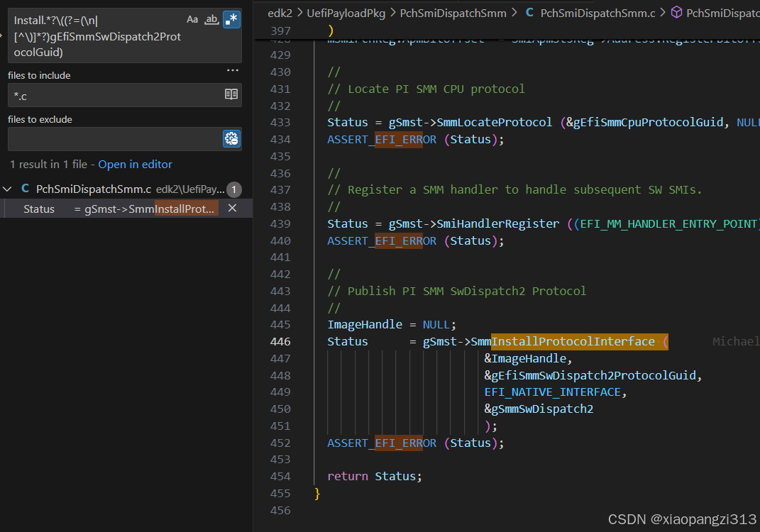760x532 pixels.
Task: Click the C file icon in results
Action: 26,189
